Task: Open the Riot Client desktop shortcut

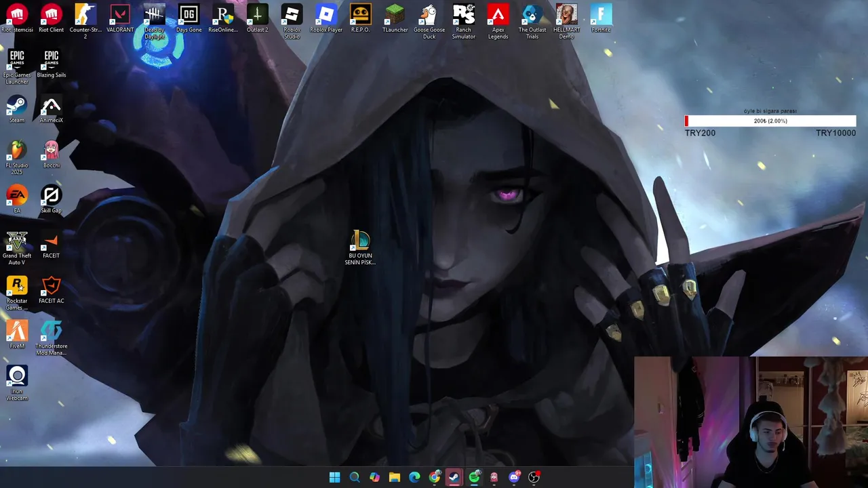Action: pos(51,18)
